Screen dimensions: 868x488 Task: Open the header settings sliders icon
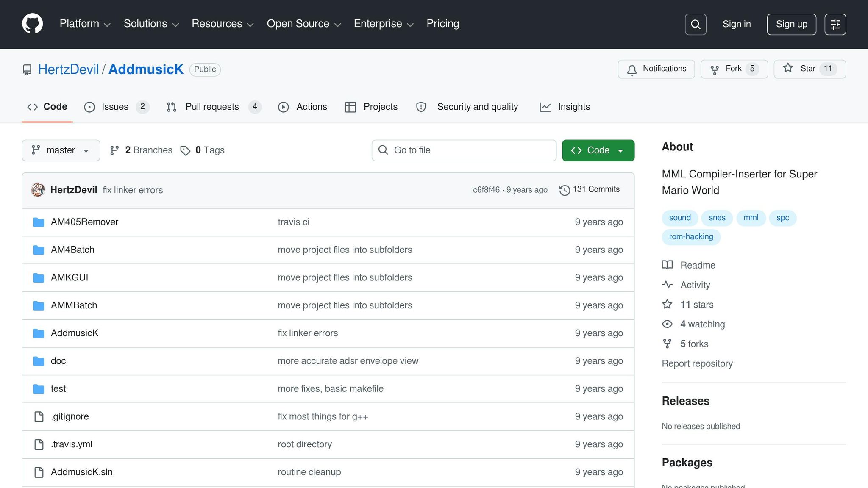tap(835, 24)
